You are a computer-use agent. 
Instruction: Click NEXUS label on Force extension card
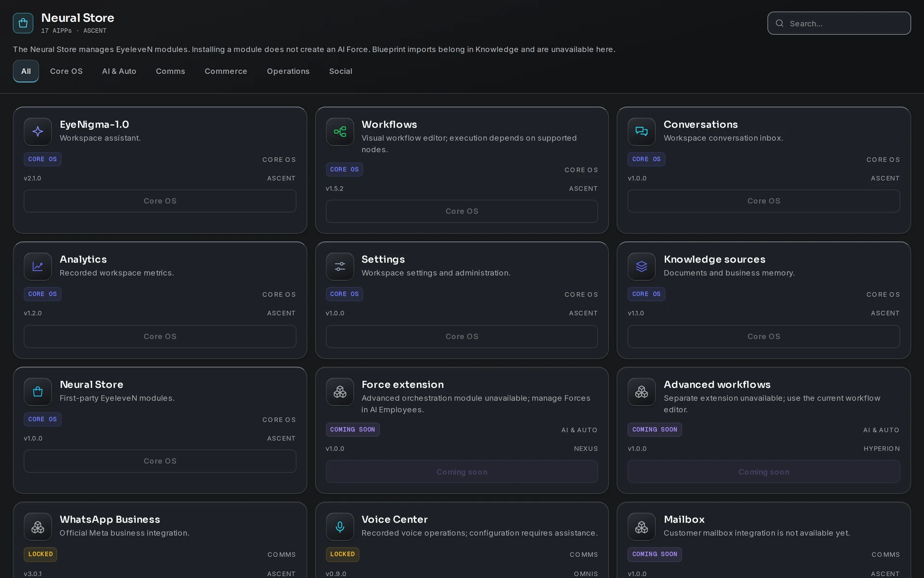point(586,448)
